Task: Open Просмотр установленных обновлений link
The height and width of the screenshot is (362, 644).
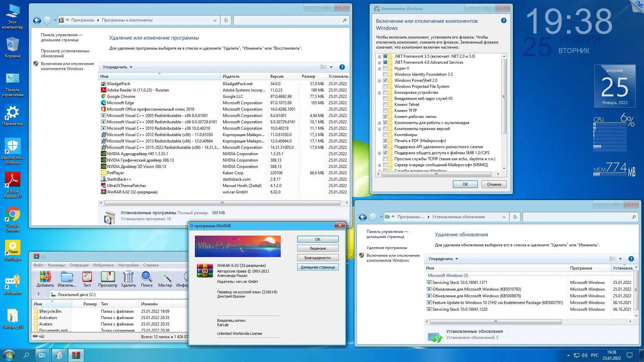Action: [63, 53]
